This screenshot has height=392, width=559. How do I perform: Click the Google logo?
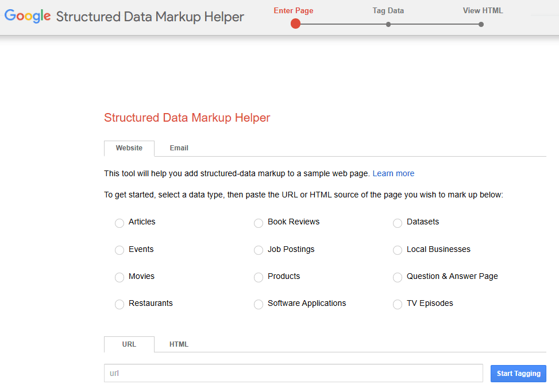click(x=28, y=16)
